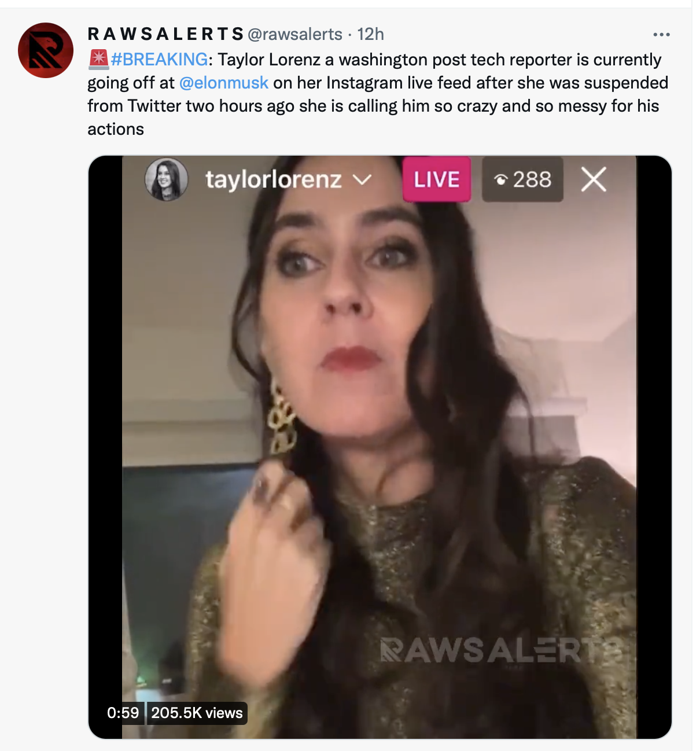Screen dimensions: 700x751
Task: Play the embedded video
Action: click(x=380, y=447)
